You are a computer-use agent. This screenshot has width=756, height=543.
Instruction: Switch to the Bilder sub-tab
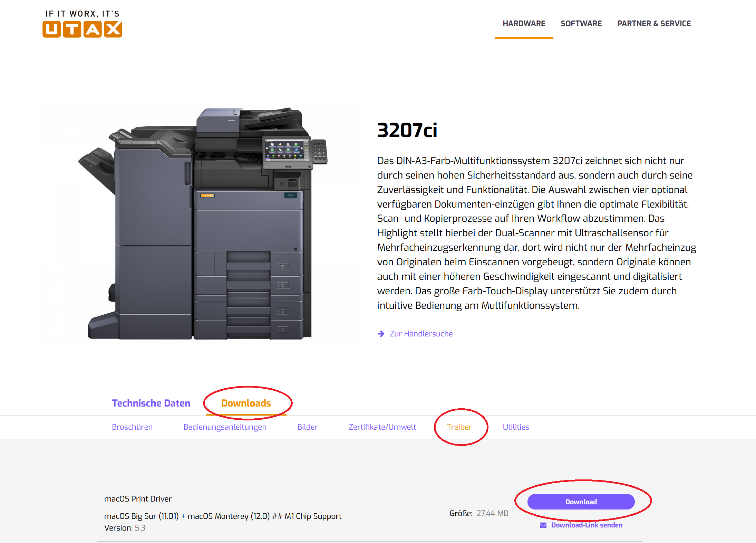[x=307, y=427]
